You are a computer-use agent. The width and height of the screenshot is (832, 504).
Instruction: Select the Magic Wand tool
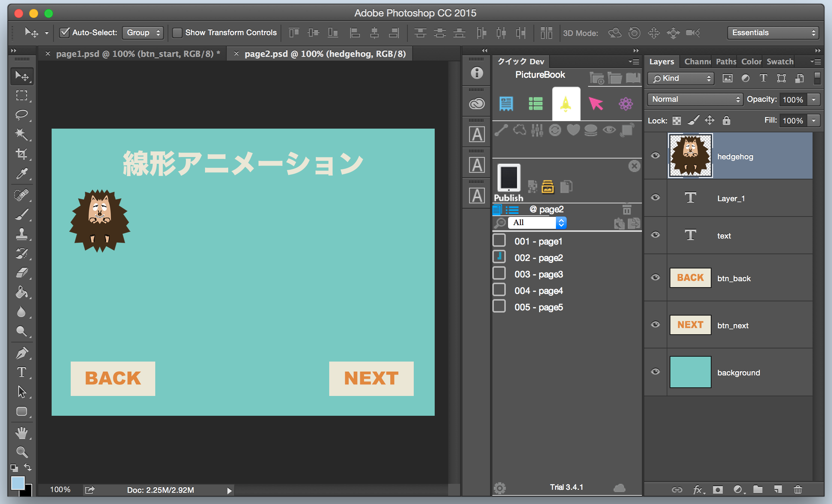22,134
